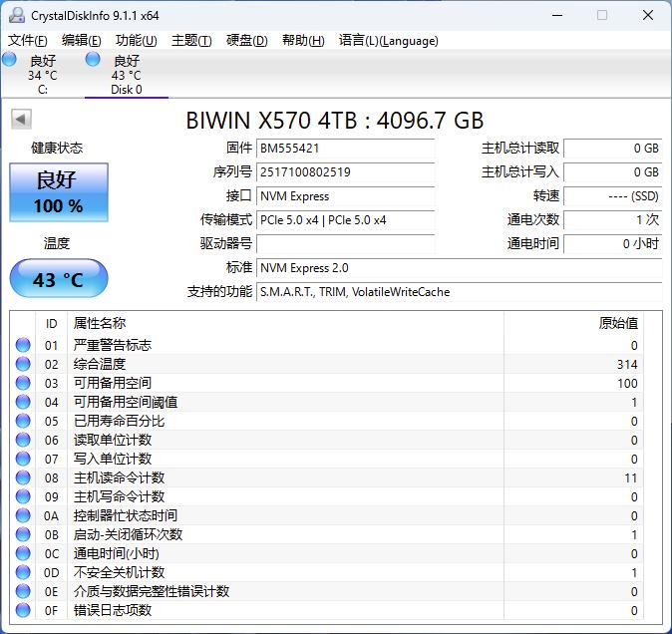Select the 错误日志项数 row name text
This screenshot has width=672, height=634.
click(113, 610)
